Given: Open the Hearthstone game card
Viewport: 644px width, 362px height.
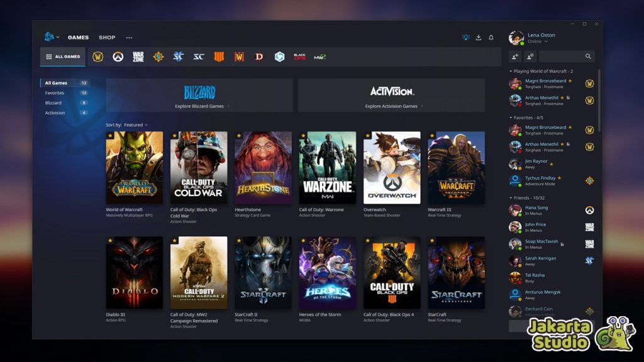Looking at the screenshot, I should coord(263,167).
